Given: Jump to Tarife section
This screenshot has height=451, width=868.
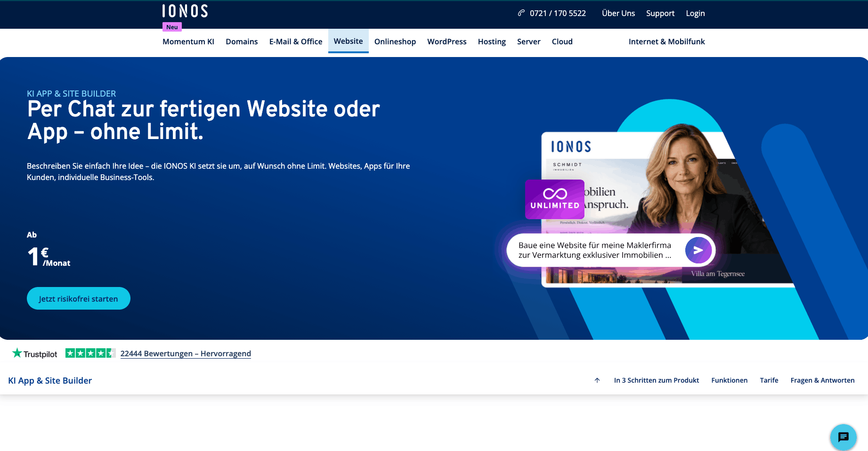Looking at the screenshot, I should pyautogui.click(x=769, y=380).
